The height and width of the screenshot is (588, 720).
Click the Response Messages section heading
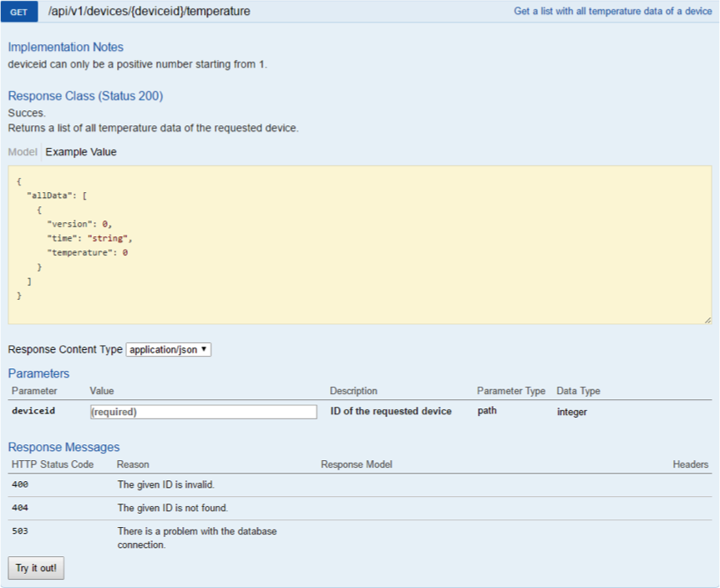click(63, 447)
